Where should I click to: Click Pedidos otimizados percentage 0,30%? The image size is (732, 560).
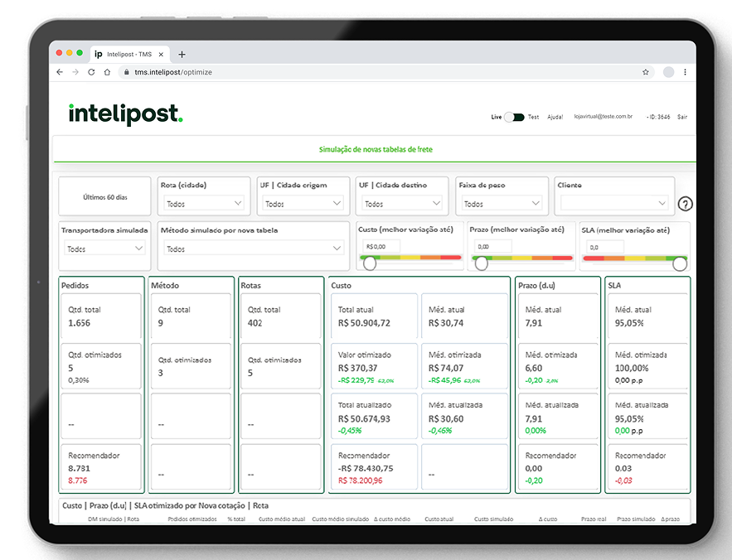pyautogui.click(x=79, y=380)
